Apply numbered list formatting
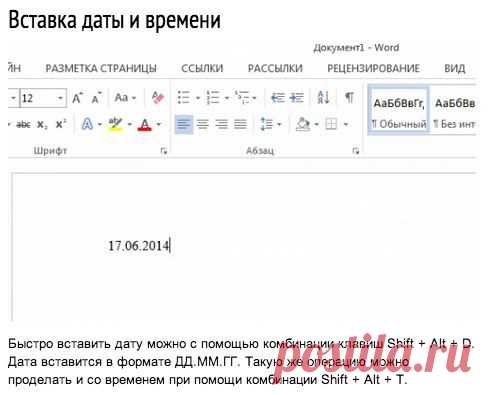The height and width of the screenshot is (395, 491). 213,98
